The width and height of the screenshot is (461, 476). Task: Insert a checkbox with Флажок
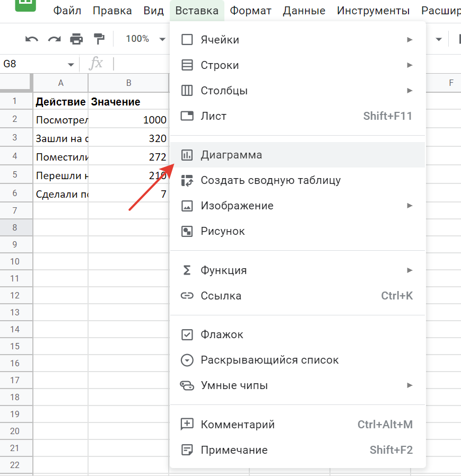(x=222, y=334)
